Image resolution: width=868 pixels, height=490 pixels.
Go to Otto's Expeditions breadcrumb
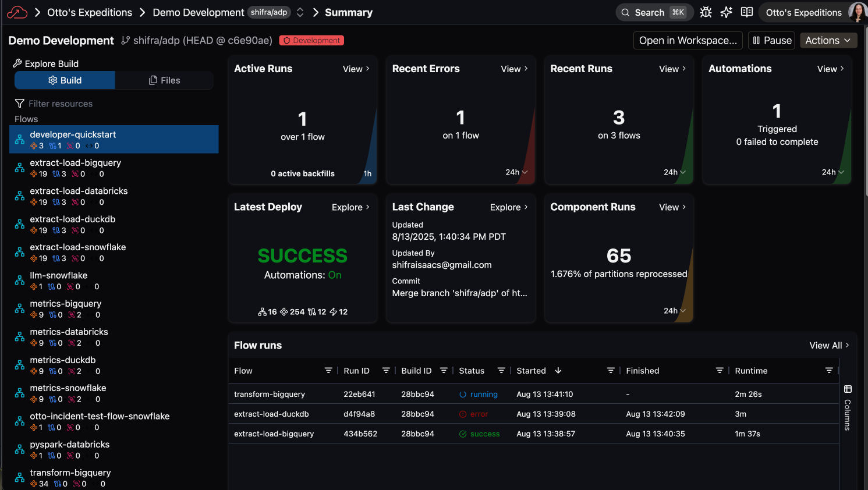point(90,12)
